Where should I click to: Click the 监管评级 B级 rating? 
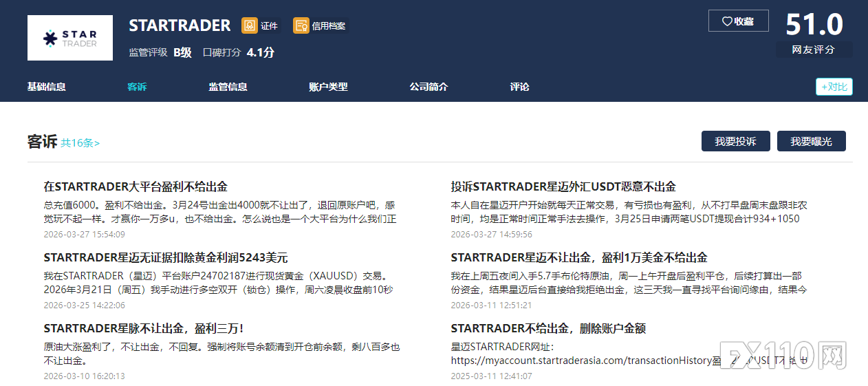(x=160, y=52)
